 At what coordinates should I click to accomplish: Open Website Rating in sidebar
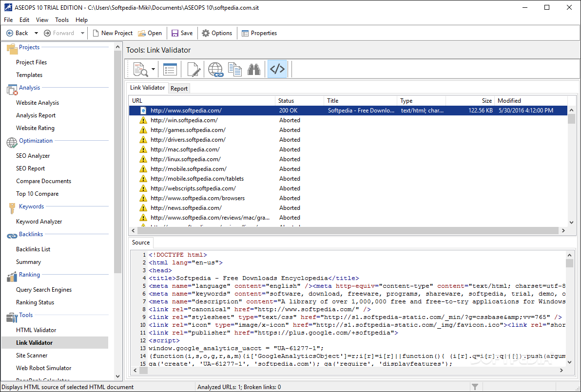coord(35,128)
